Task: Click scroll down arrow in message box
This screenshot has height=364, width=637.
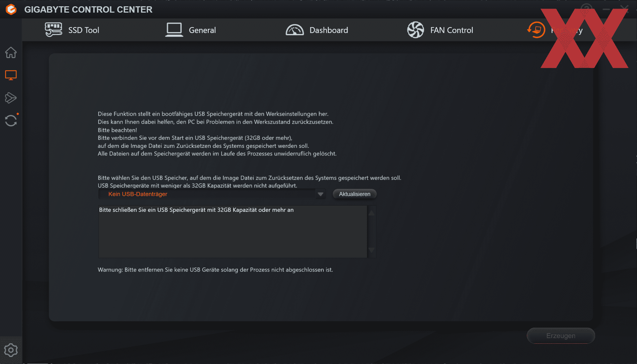Action: (x=372, y=250)
